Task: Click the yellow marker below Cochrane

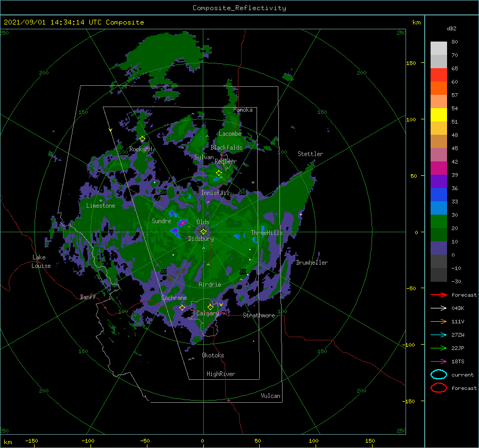Action: pos(182,307)
